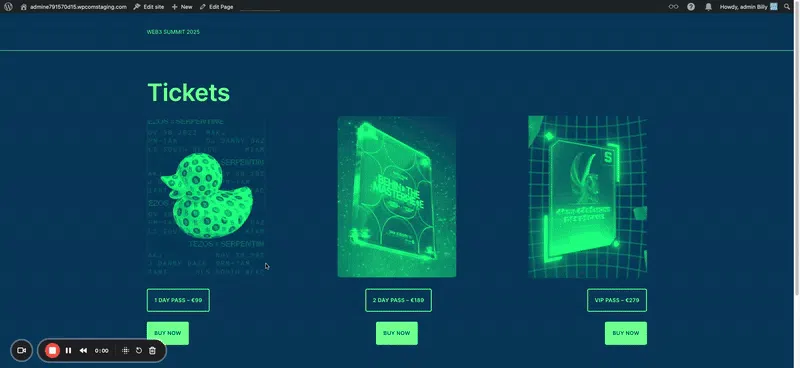Click the admin bar search magnifier
The width and height of the screenshot is (800, 368).
tap(787, 7)
